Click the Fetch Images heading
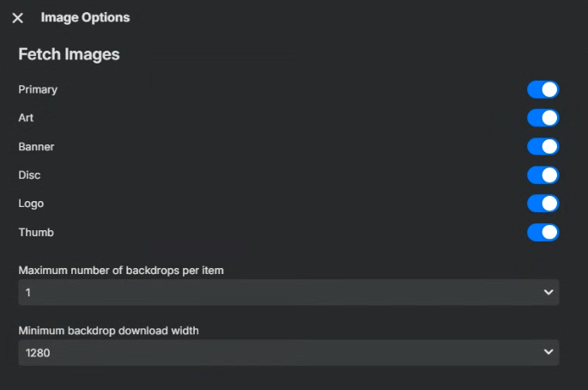This screenshot has width=588, height=390. [69, 54]
